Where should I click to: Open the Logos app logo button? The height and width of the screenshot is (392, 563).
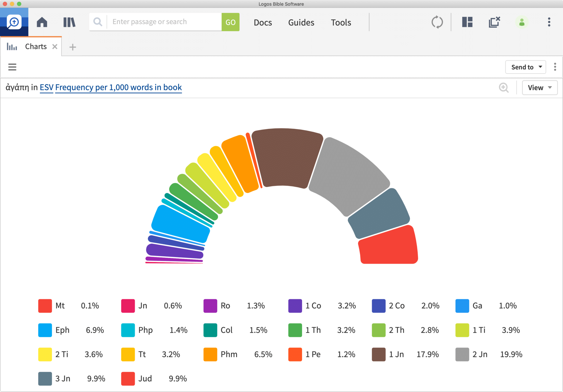pos(14,22)
